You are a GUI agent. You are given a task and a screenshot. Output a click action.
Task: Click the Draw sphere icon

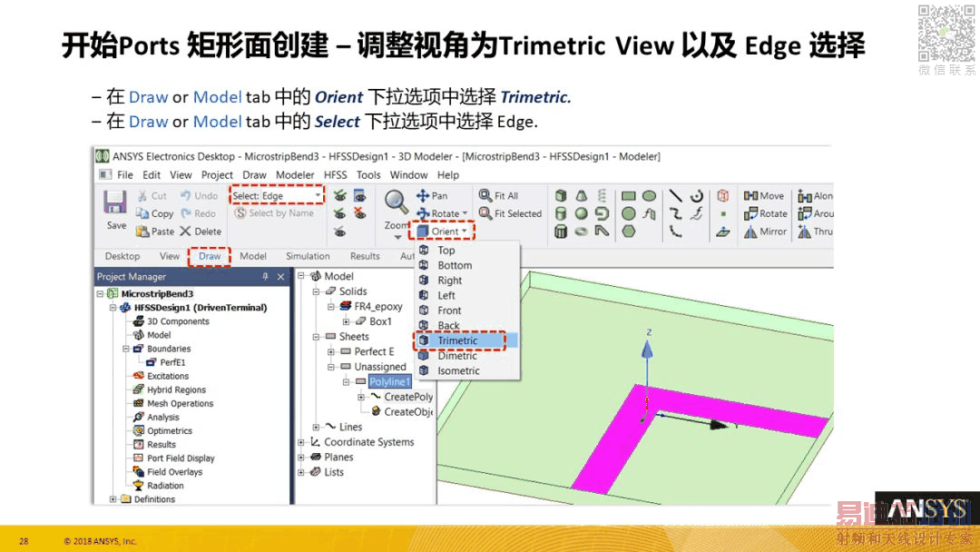[x=582, y=213]
